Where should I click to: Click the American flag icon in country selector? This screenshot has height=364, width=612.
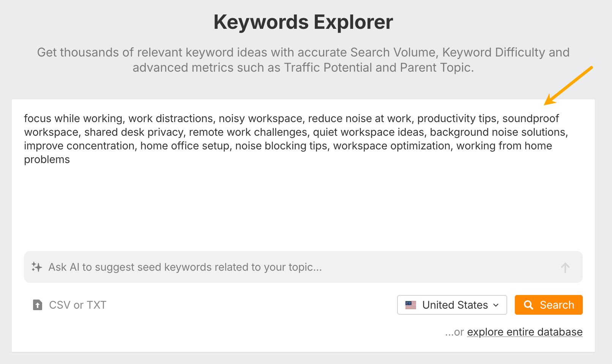click(x=410, y=305)
